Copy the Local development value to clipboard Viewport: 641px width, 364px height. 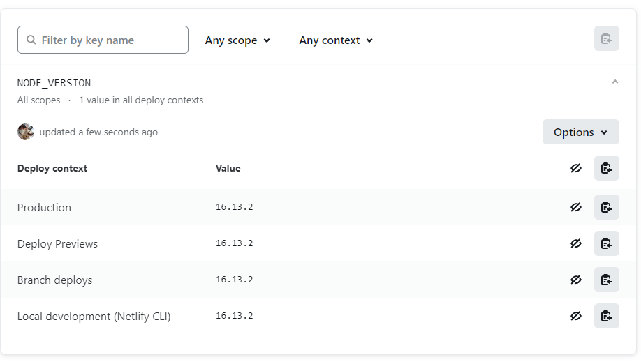[x=606, y=316]
